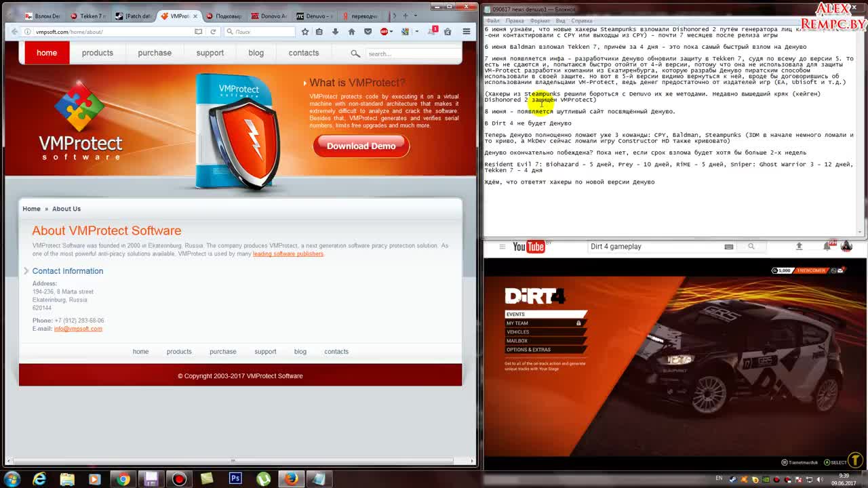This screenshot has width=868, height=488.
Task: Click the magnifier icon on the VMProtect site
Action: [x=355, y=54]
